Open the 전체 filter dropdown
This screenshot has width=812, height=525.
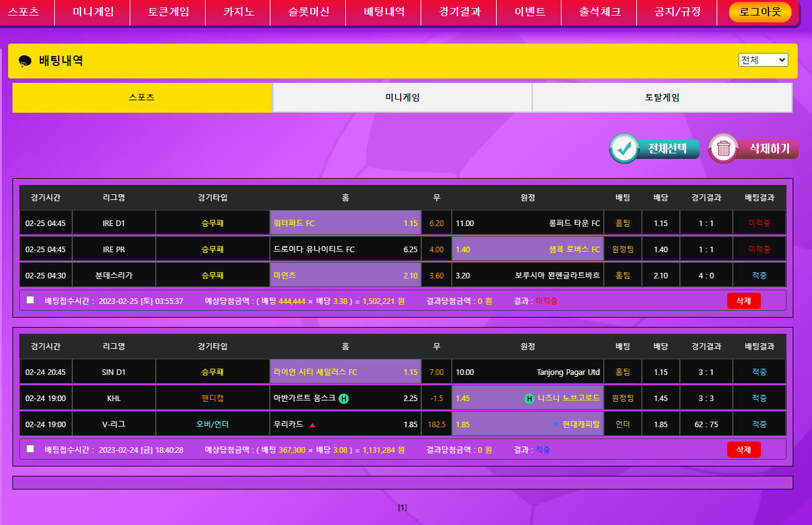point(763,60)
